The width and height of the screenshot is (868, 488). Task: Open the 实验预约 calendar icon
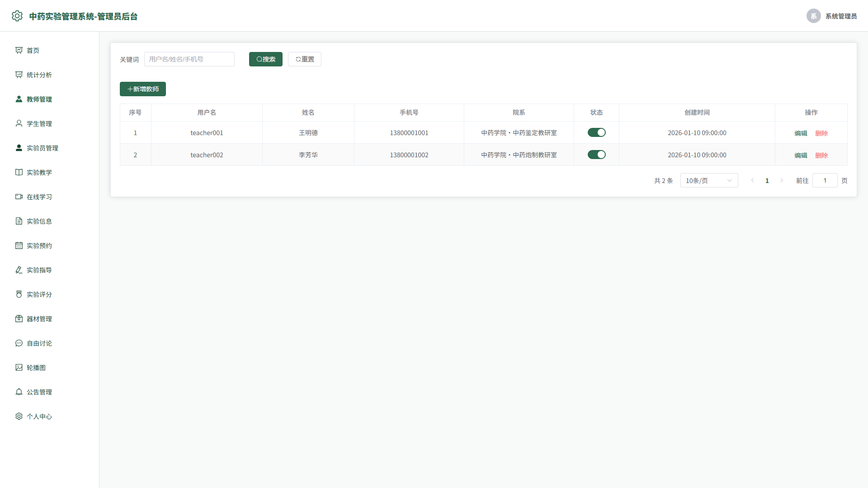tap(19, 245)
